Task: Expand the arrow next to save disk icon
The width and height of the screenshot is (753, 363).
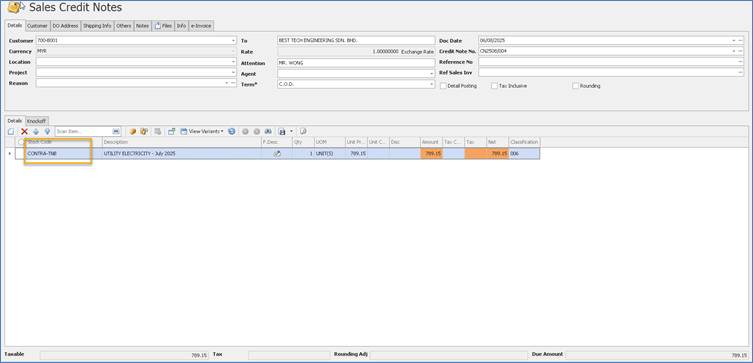Action: coord(291,131)
